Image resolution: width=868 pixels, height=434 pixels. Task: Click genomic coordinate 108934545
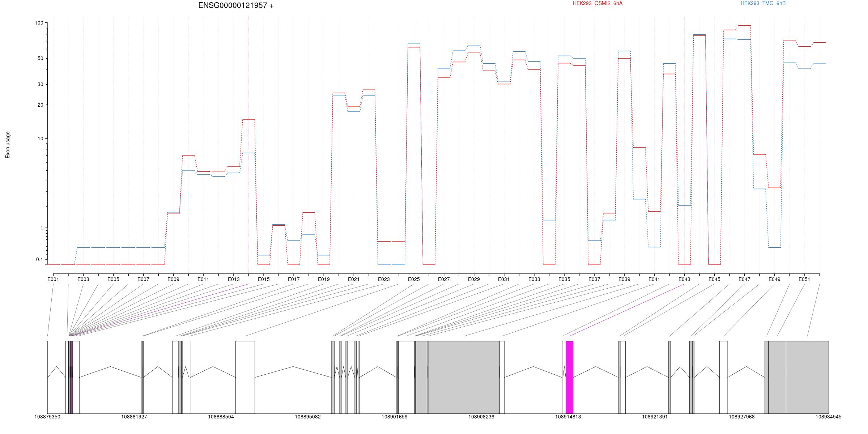coord(828,417)
